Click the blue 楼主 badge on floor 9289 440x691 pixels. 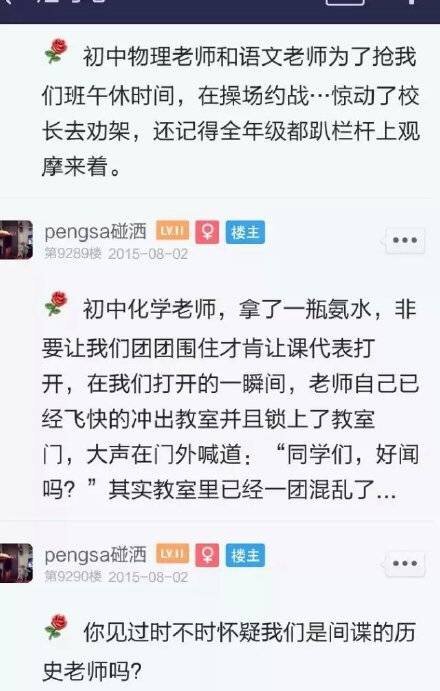pyautogui.click(x=246, y=232)
